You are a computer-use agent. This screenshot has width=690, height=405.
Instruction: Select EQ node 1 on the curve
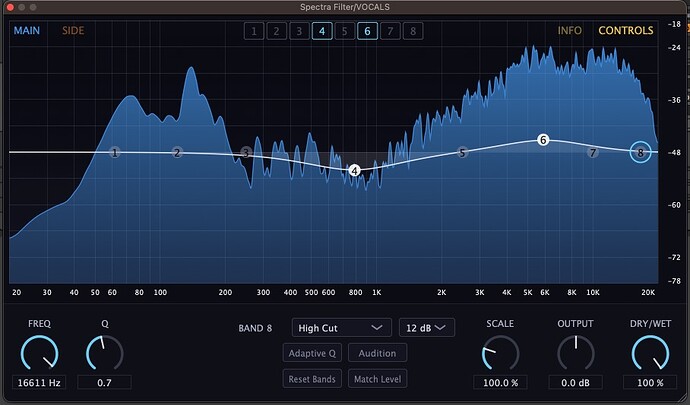114,153
